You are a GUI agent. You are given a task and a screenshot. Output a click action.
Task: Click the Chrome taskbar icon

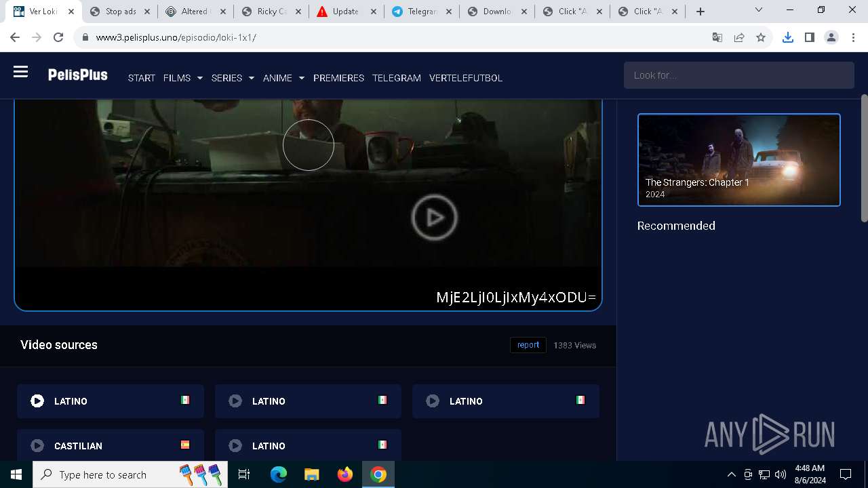click(x=378, y=474)
